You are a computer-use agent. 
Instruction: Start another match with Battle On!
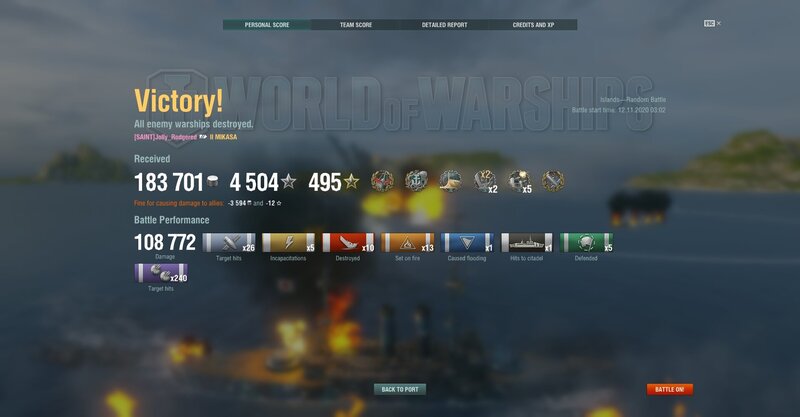pyautogui.click(x=669, y=389)
